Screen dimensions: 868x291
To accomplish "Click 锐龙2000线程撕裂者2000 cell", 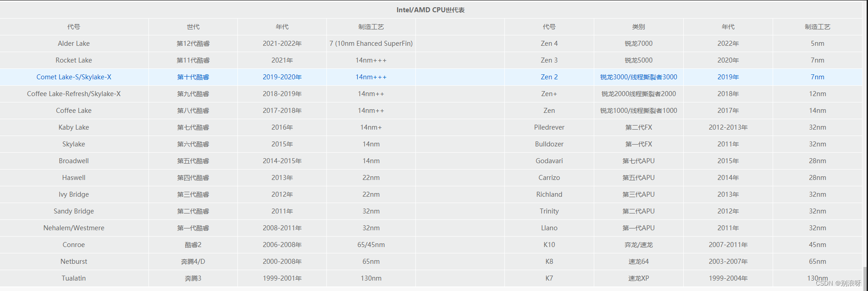I will click(x=638, y=94).
